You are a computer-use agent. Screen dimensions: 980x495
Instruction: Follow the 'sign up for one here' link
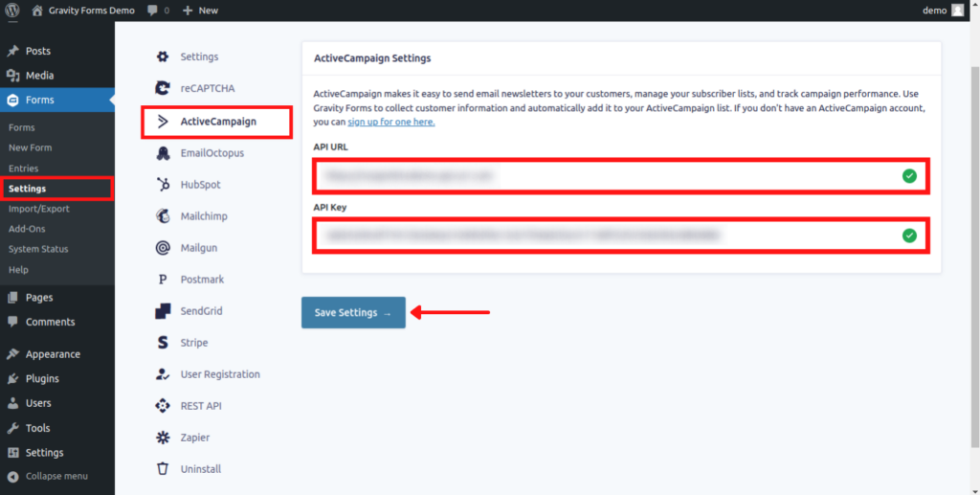coord(391,122)
